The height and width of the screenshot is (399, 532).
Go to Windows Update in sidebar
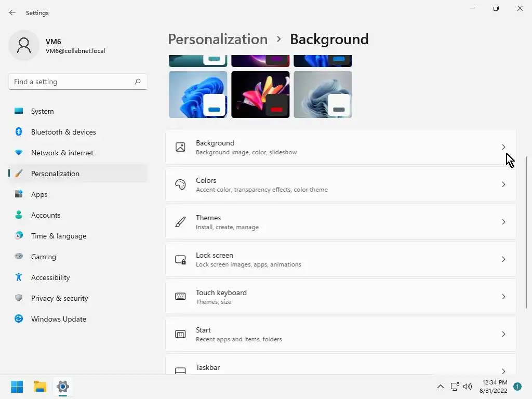coord(58,319)
